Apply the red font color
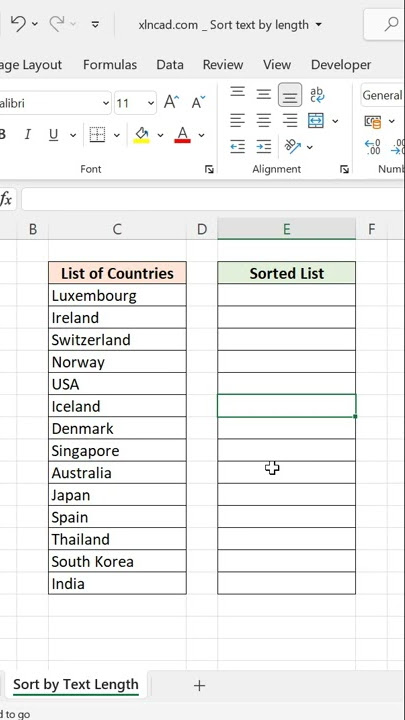Screen dimensions: 405x720 [x=183, y=135]
